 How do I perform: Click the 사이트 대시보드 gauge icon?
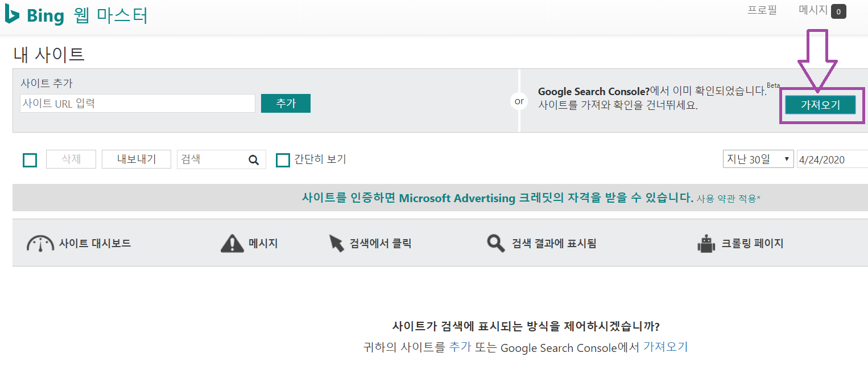pyautogui.click(x=40, y=244)
